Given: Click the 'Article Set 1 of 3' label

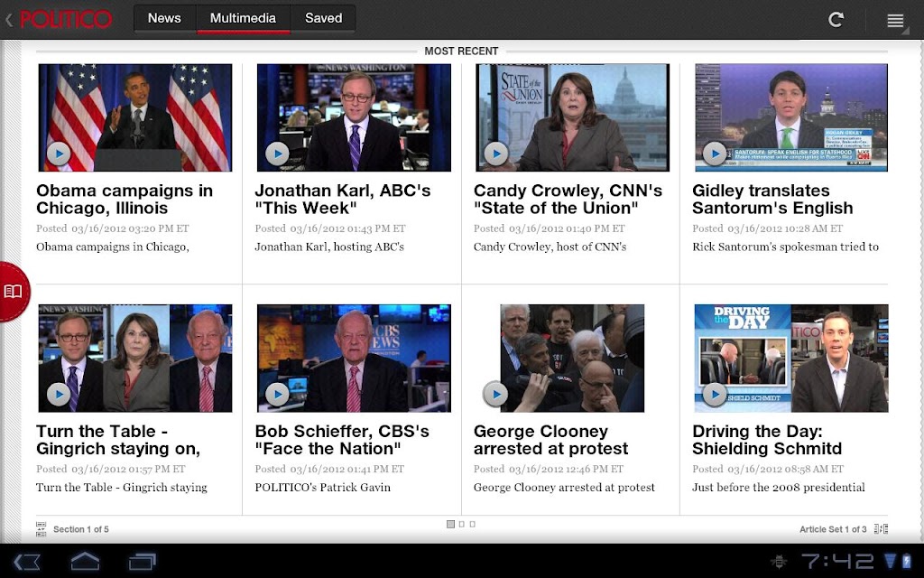Looking at the screenshot, I should click(x=833, y=529).
